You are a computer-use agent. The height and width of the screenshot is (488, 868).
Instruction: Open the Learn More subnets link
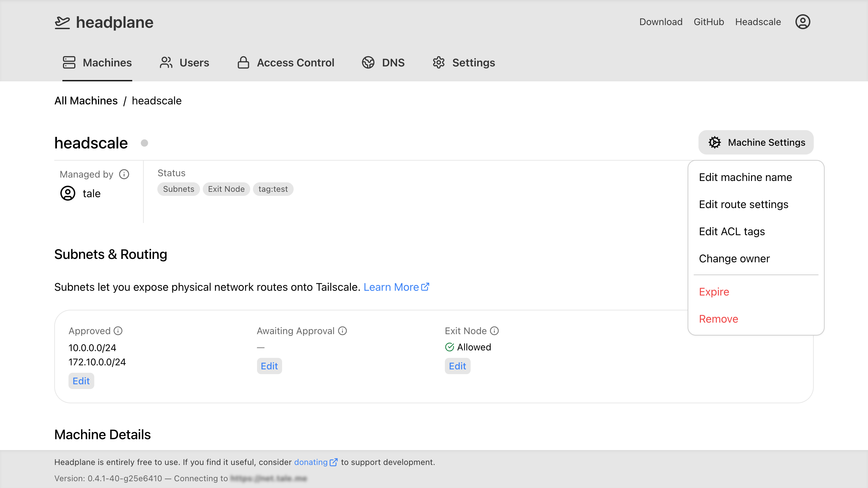396,287
